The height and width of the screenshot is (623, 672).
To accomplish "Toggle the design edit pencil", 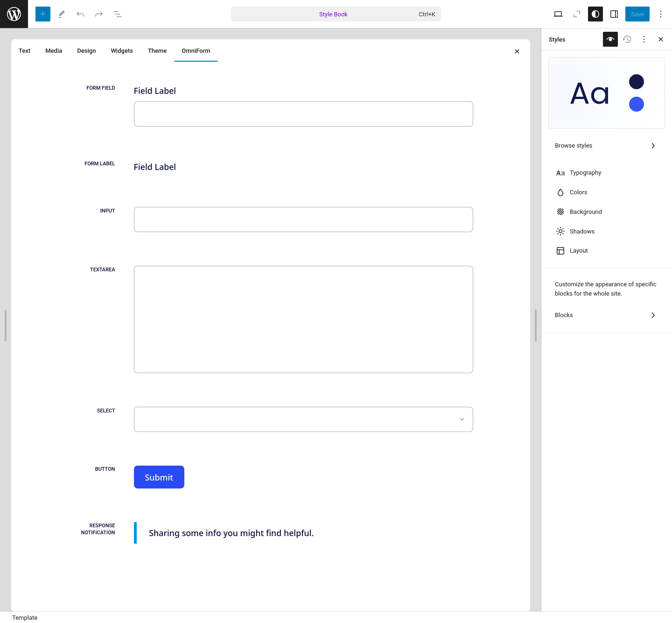I will pyautogui.click(x=61, y=14).
